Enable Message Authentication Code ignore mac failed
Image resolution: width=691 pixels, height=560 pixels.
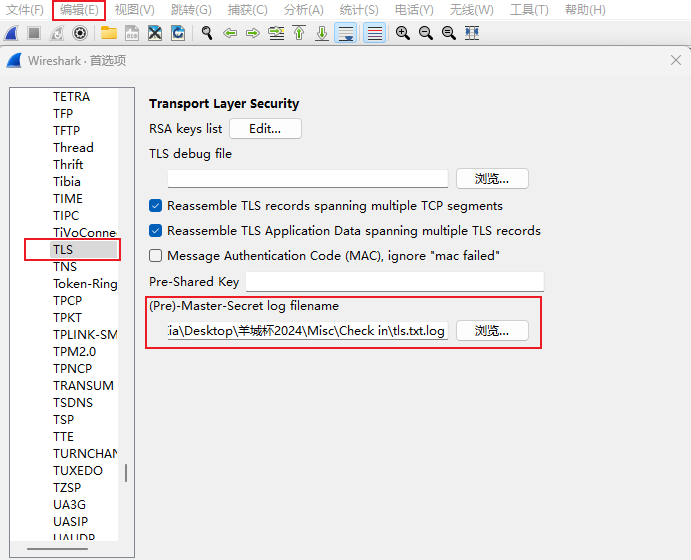[156, 256]
